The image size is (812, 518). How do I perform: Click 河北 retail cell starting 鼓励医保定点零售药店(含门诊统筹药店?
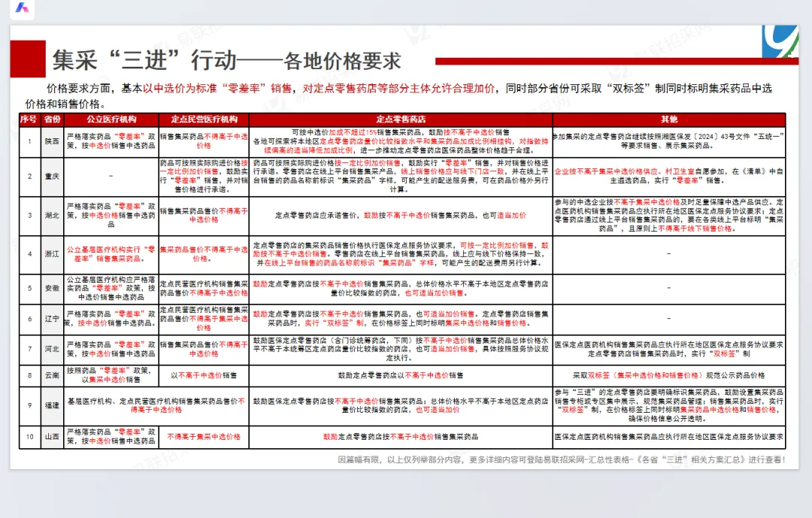[x=401, y=349]
